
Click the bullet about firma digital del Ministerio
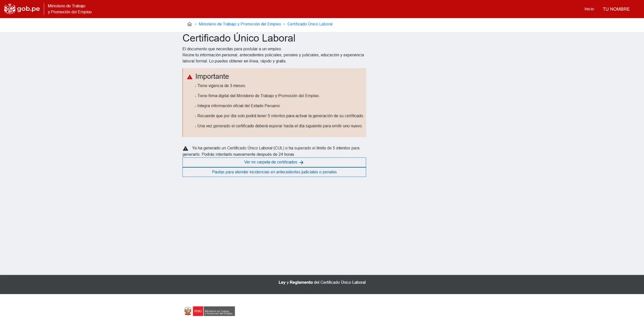(x=258, y=96)
